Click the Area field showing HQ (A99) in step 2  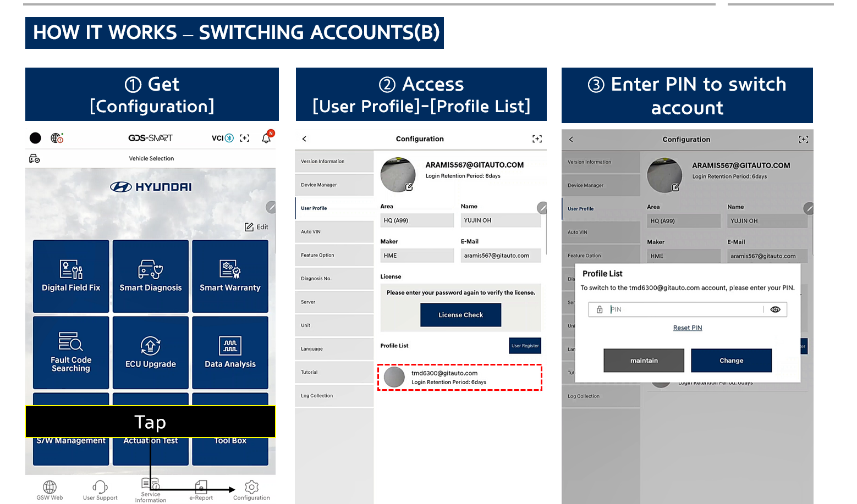coord(417,220)
